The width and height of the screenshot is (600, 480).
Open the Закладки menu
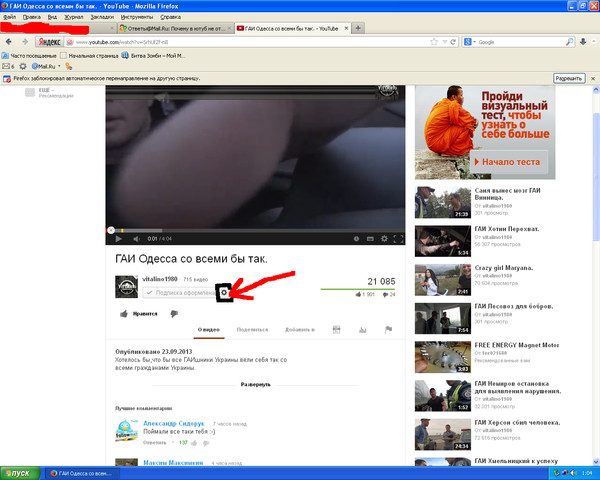click(102, 17)
